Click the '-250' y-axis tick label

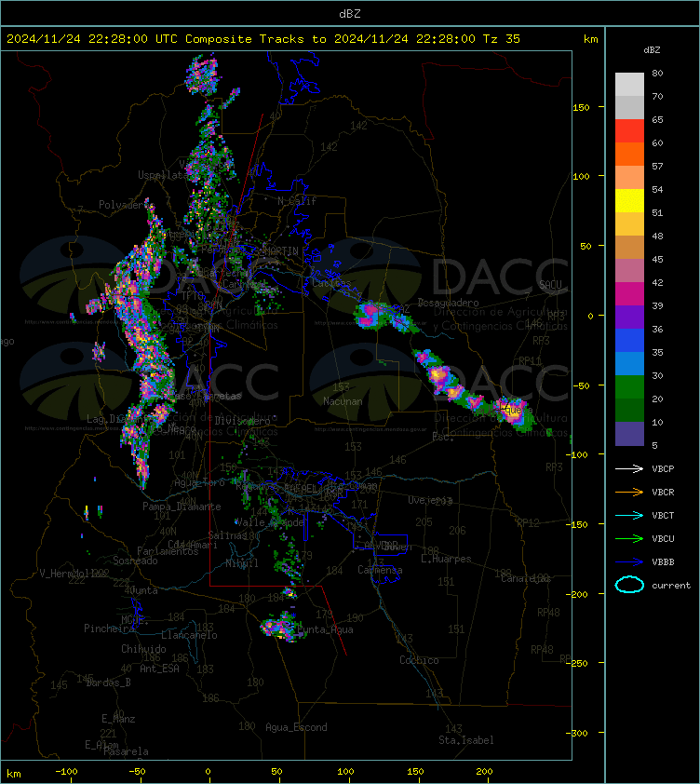[578, 663]
